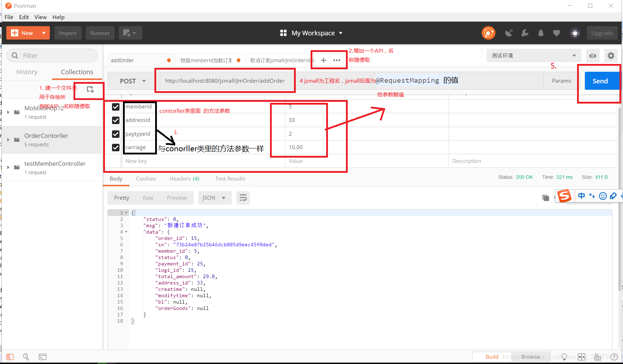
Task: Open the 测试环境 environment dropdown
Action: [534, 56]
